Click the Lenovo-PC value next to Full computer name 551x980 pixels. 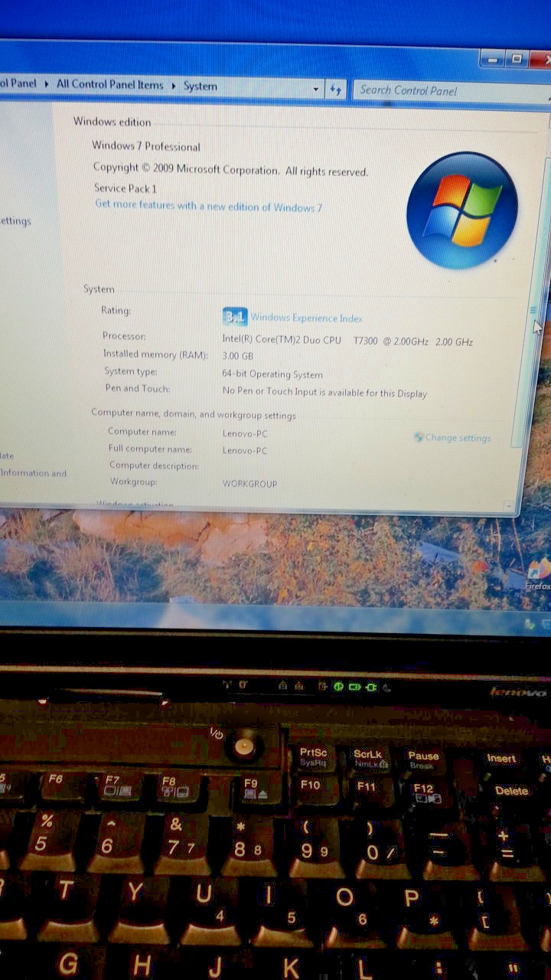tap(245, 451)
